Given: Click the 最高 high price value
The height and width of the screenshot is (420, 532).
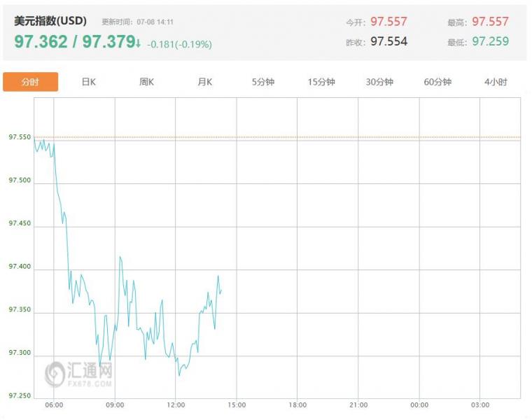Looking at the screenshot, I should (x=490, y=22).
